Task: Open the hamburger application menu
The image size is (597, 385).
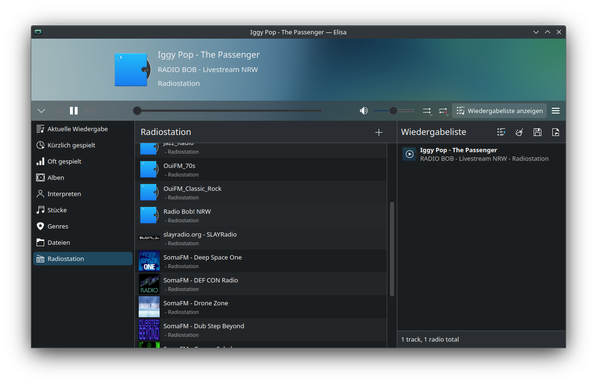Action: 555,111
